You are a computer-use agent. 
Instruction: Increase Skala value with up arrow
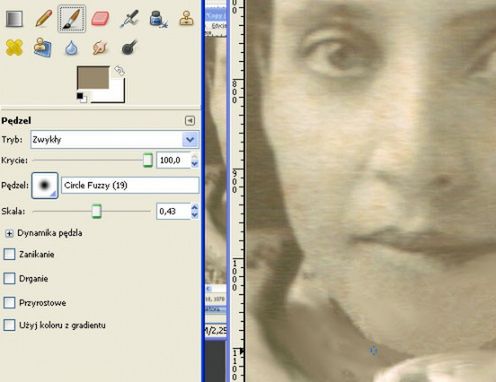click(195, 208)
